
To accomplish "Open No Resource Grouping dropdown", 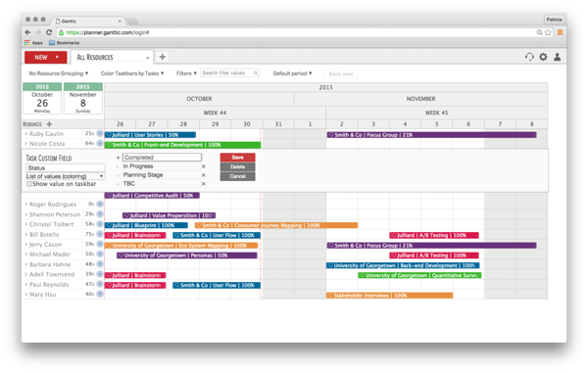I will (x=59, y=73).
